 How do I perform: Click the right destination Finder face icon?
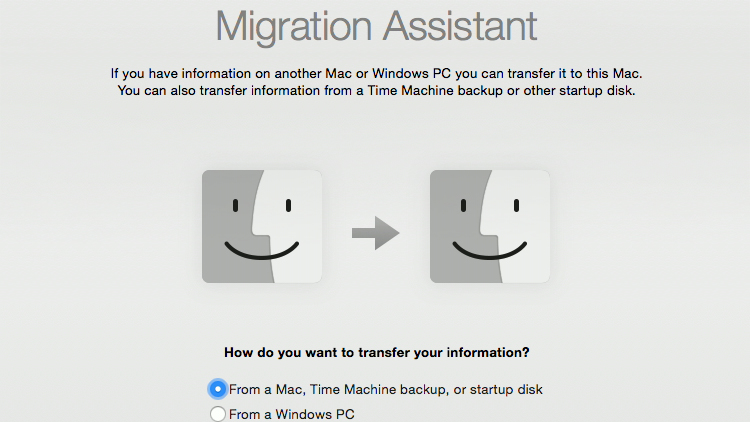[490, 226]
